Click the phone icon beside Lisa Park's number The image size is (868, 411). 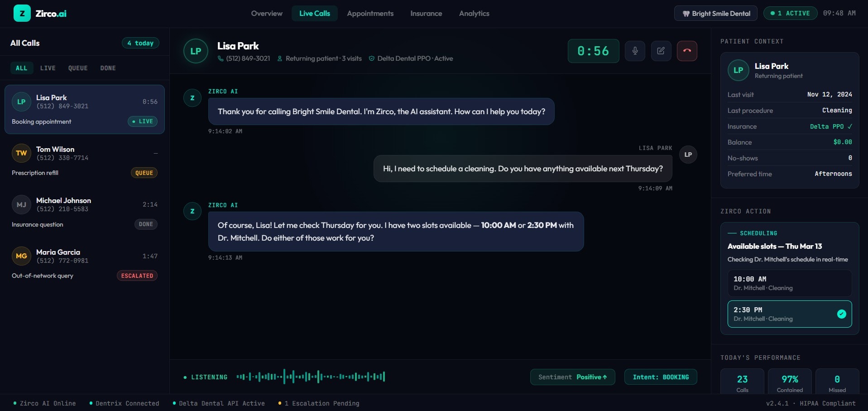(x=221, y=58)
